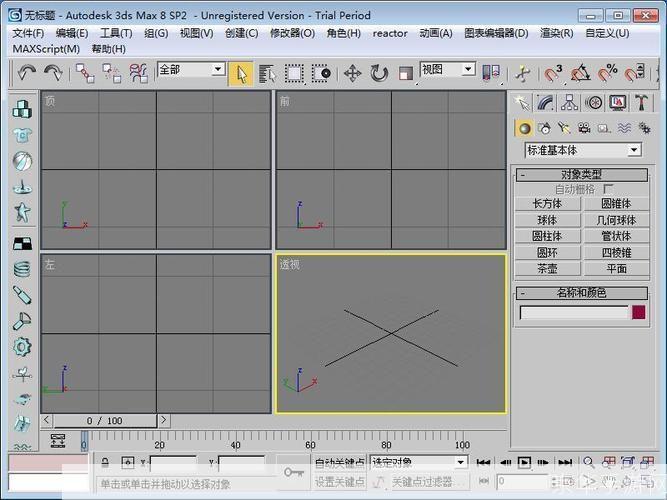Step time slider forward with right arrow
The width and height of the screenshot is (667, 500).
tap(163, 420)
